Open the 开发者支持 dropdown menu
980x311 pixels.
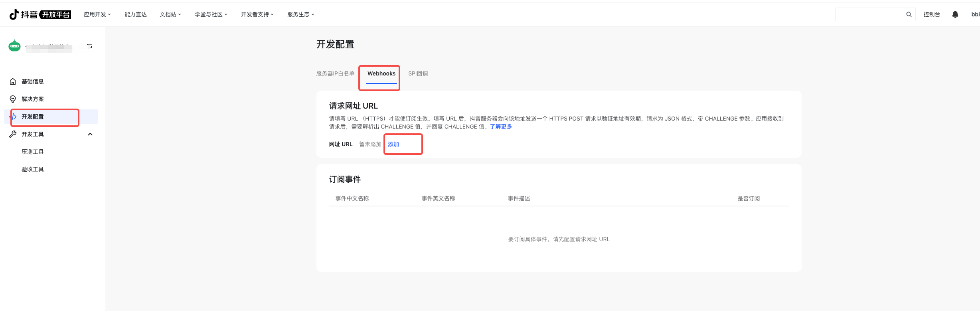coord(257,14)
